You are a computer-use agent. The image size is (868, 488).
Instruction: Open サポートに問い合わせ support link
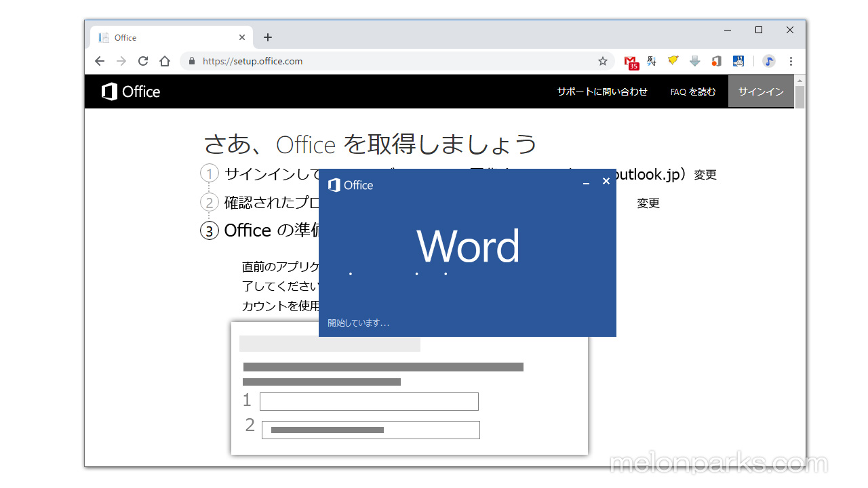click(x=602, y=91)
